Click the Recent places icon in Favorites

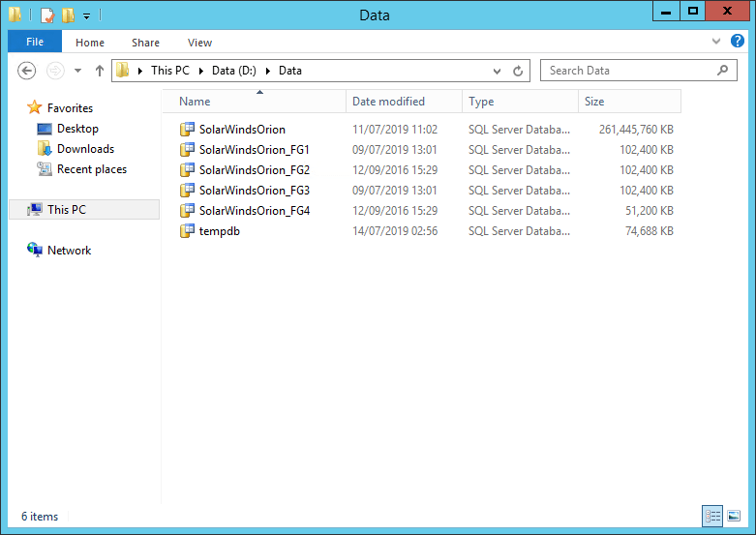tap(45, 168)
